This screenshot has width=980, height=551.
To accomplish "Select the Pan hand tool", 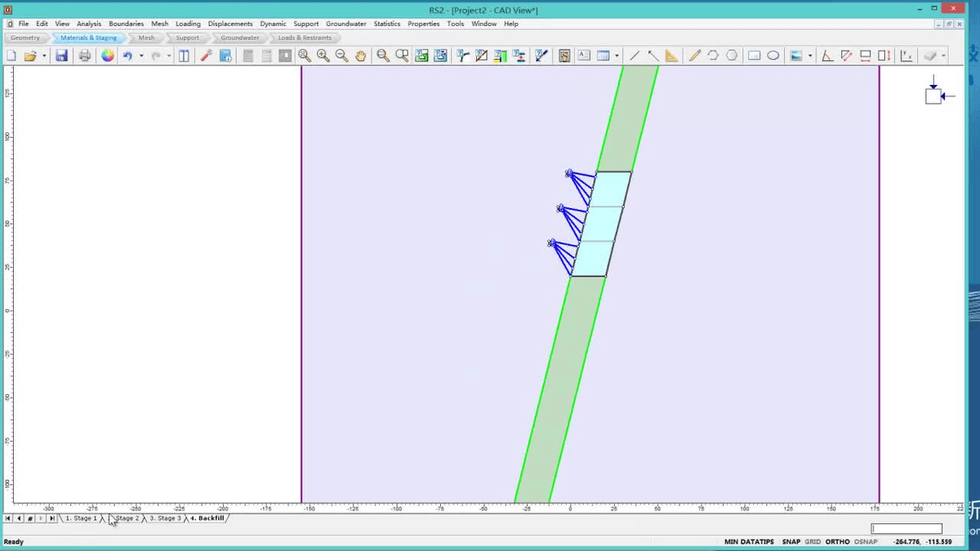I will (360, 56).
